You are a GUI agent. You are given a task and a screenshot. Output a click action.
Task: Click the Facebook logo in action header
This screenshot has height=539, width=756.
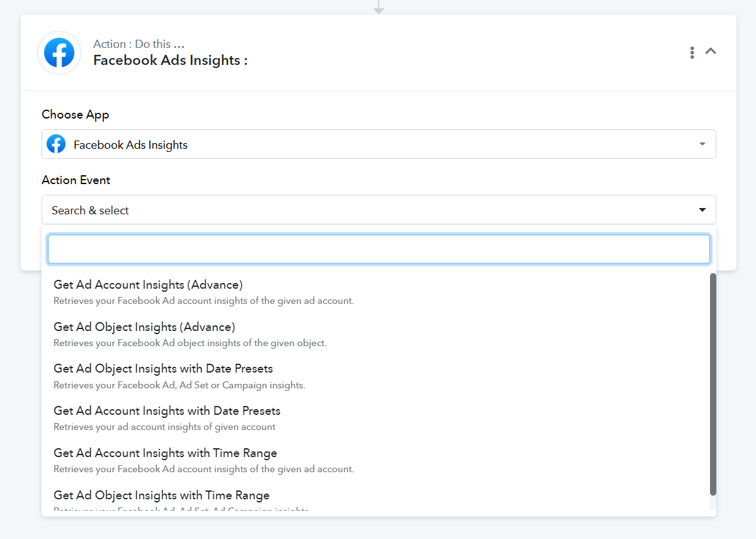point(59,52)
